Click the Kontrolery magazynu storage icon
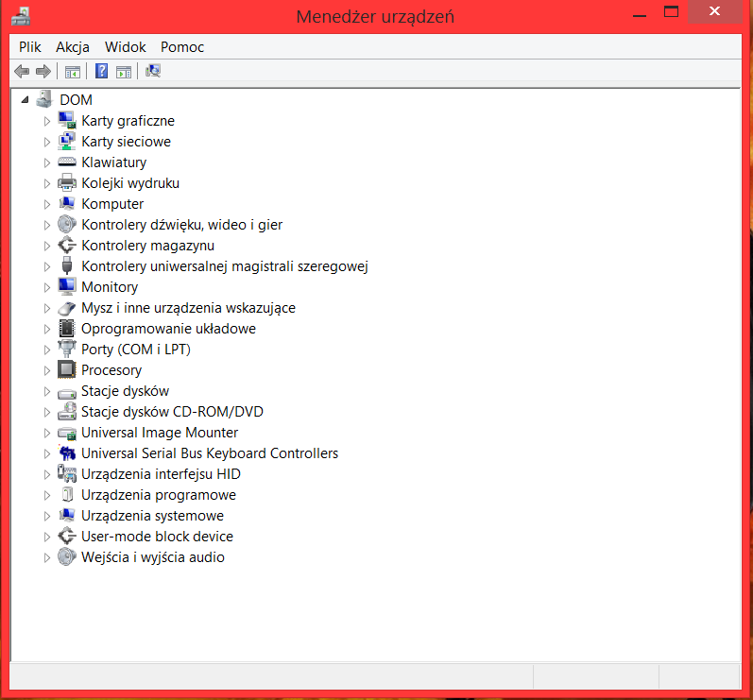The height and width of the screenshot is (700, 753). [x=67, y=245]
